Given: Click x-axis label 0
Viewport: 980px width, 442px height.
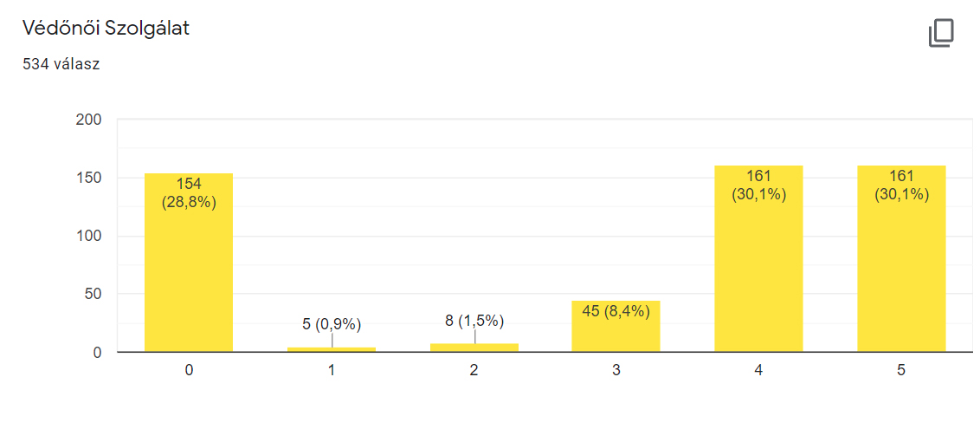Looking at the screenshot, I should click(x=189, y=371).
